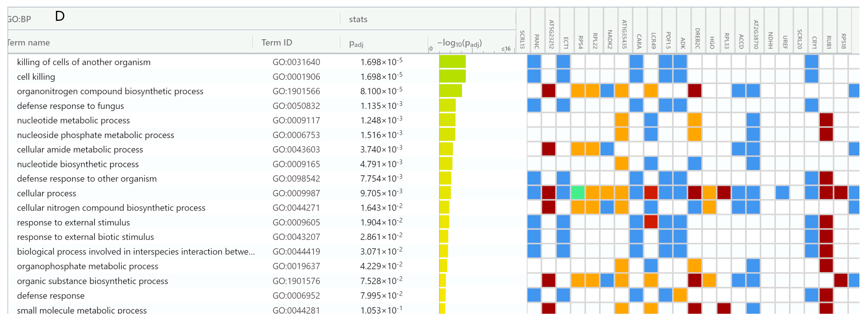Click bright red cell in response to external stimulus row
The height and width of the screenshot is (321, 868).
pyautogui.click(x=651, y=222)
